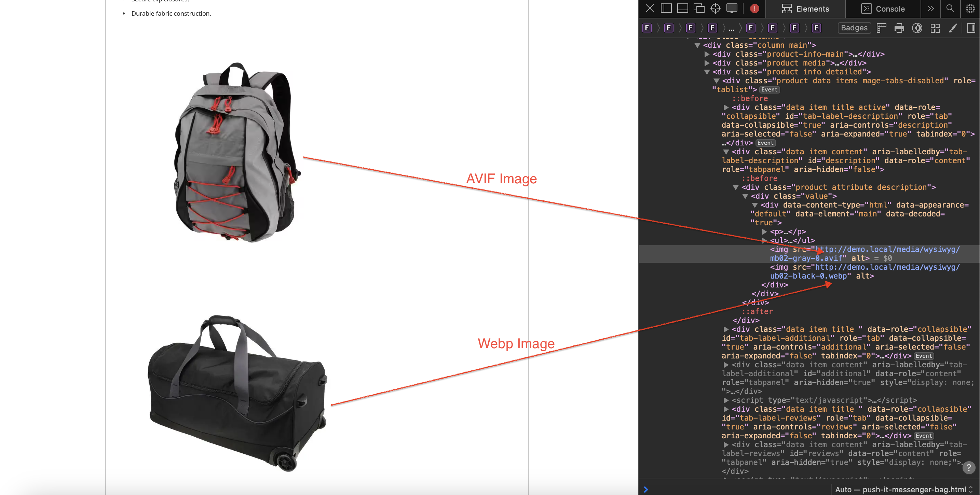980x495 pixels.
Task: Click Event badge on tab-label-reviews div
Action: coord(924,436)
